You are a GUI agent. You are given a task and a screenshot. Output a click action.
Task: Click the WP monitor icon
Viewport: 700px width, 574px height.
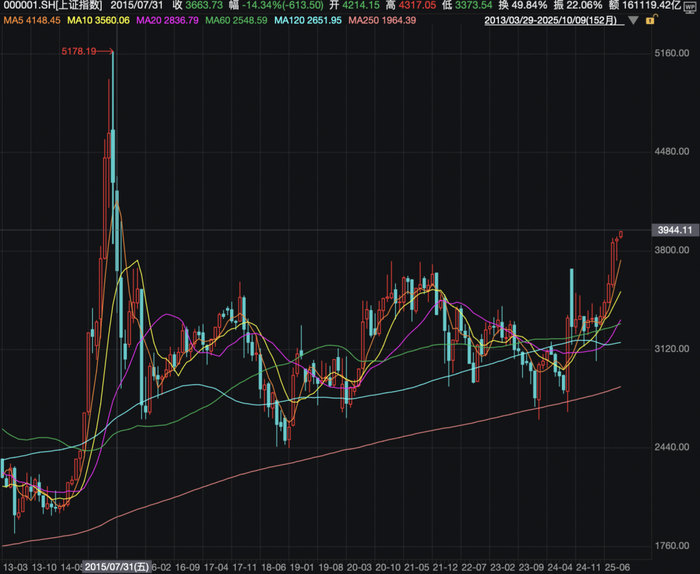(x=690, y=7)
